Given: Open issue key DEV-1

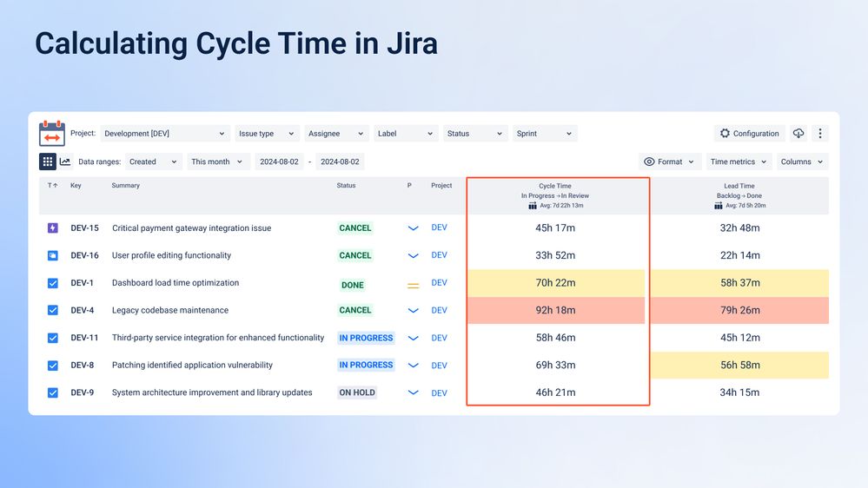Looking at the screenshot, I should 82,283.
